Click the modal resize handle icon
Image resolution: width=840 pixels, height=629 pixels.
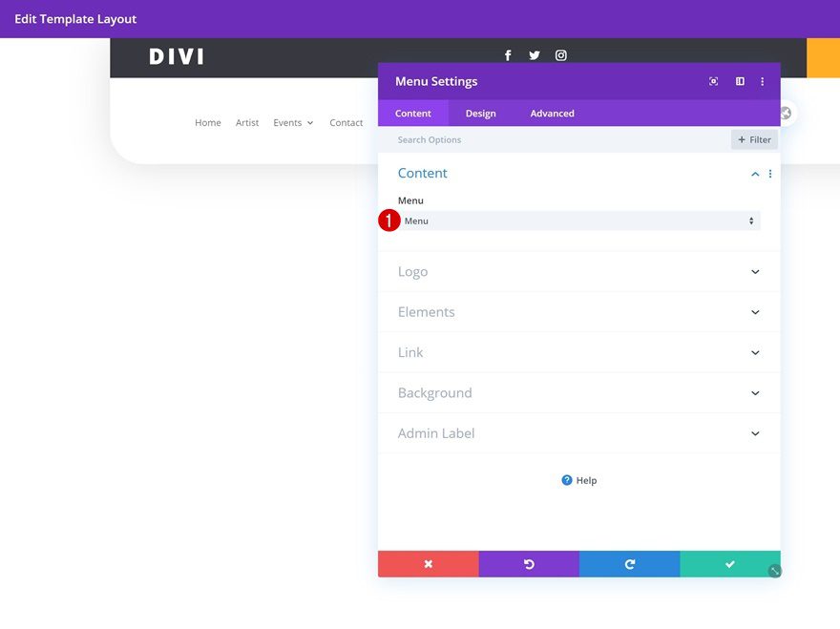[775, 571]
